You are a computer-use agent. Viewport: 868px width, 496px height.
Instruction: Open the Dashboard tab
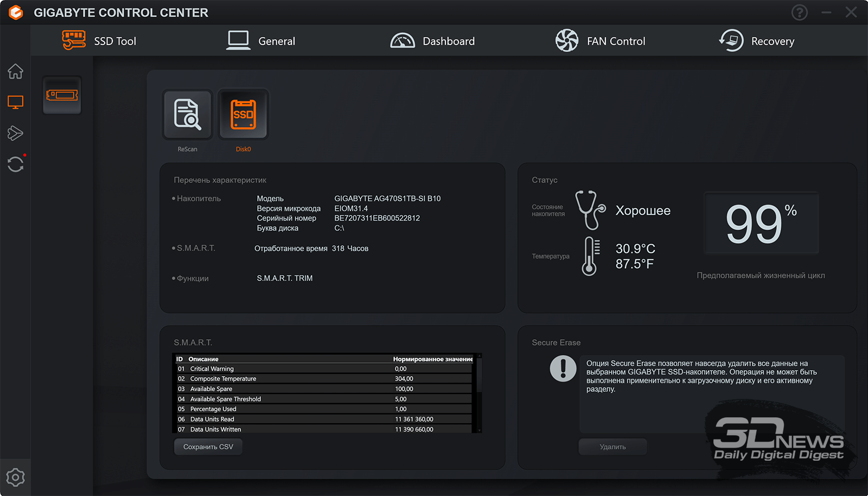[x=432, y=41]
